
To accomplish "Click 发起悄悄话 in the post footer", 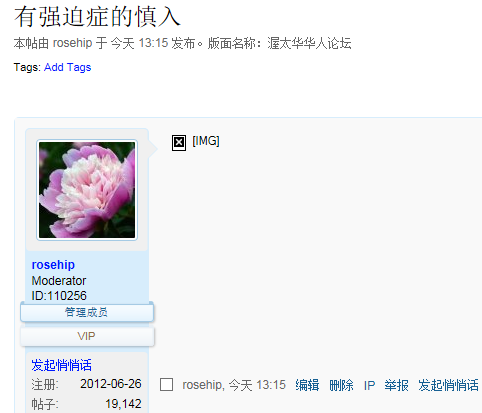I will [x=448, y=385].
